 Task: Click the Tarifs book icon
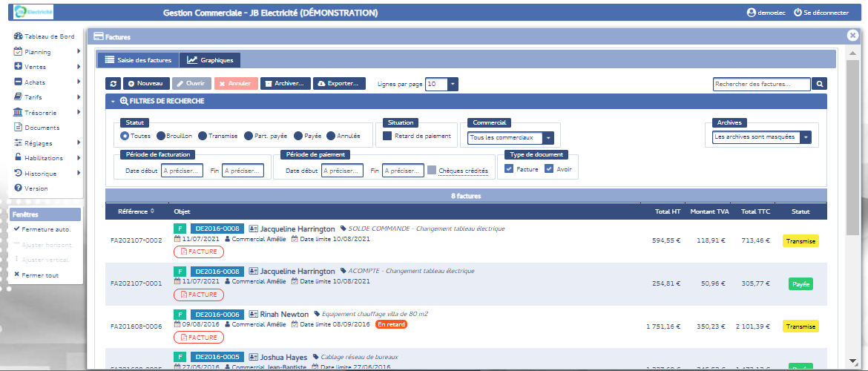18,97
